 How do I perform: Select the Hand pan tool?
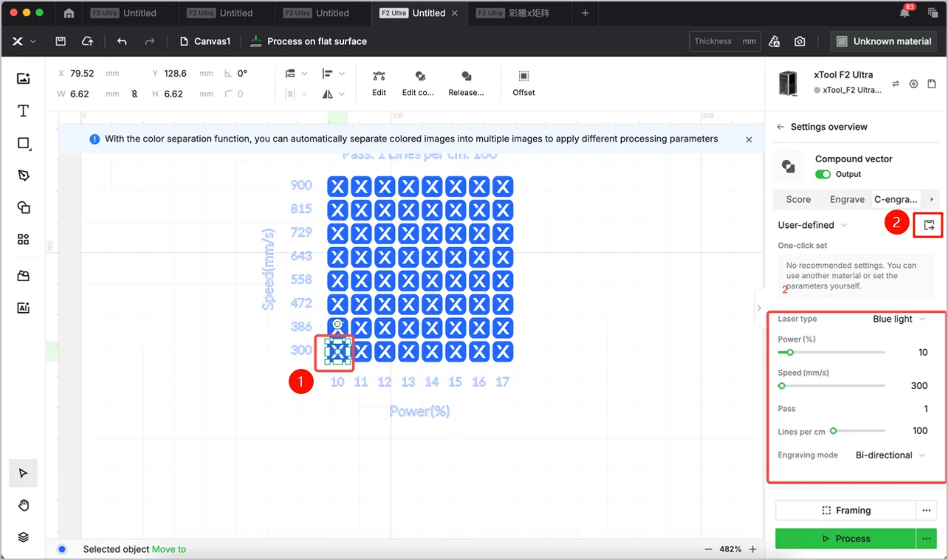(x=23, y=505)
